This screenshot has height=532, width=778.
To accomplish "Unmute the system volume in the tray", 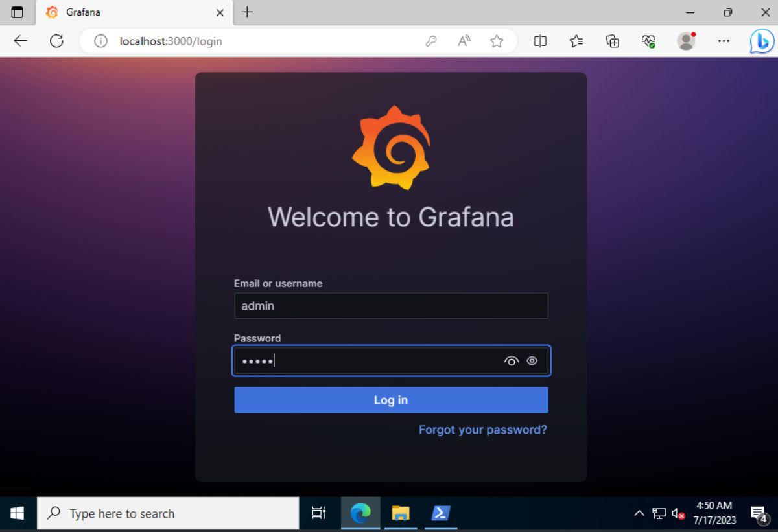I will tap(678, 513).
